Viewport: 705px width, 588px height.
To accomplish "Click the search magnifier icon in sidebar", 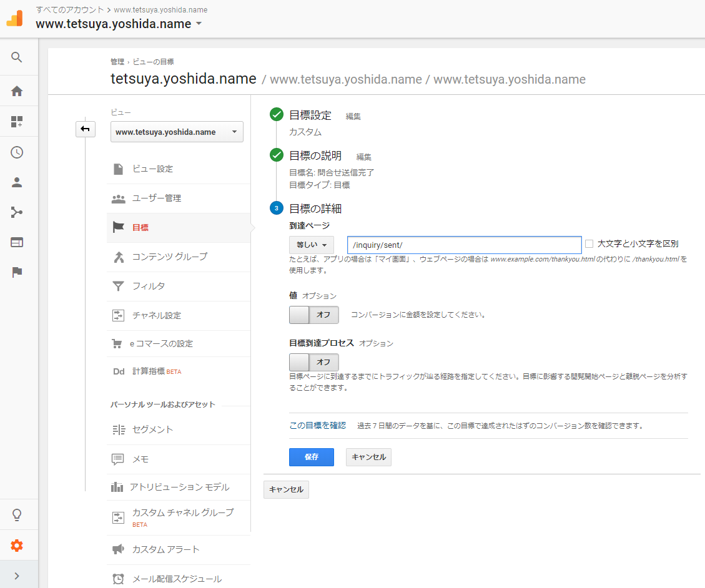I will [17, 57].
